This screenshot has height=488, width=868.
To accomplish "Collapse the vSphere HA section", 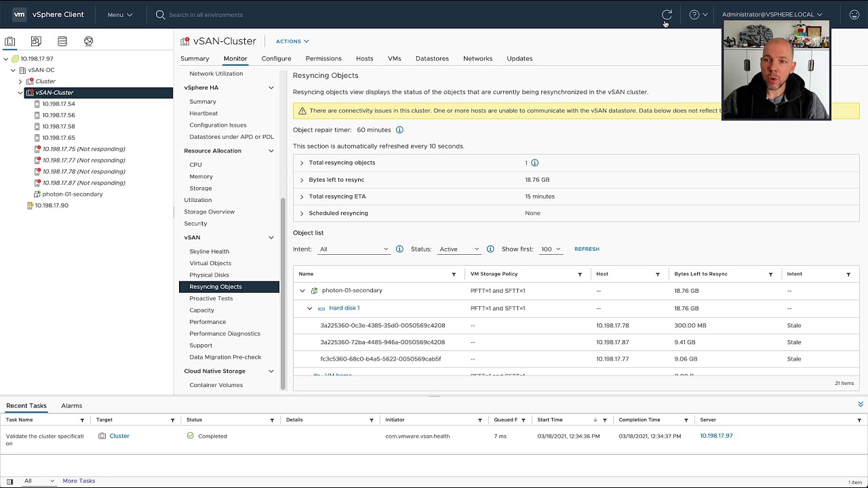I will pos(271,87).
